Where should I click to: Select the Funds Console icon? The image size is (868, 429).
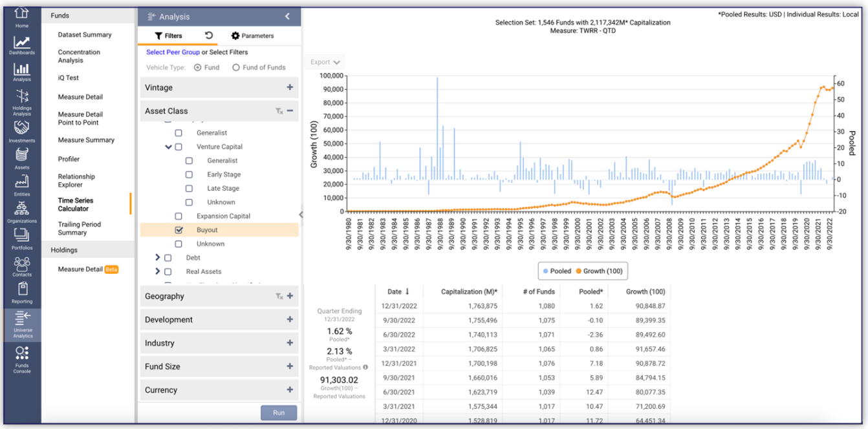coord(21,353)
